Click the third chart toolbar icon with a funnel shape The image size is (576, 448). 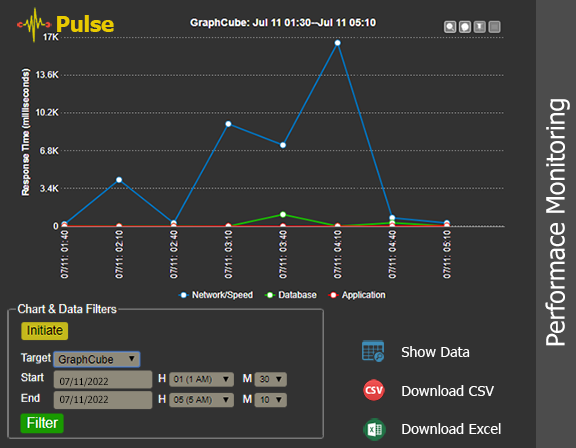[x=479, y=27]
